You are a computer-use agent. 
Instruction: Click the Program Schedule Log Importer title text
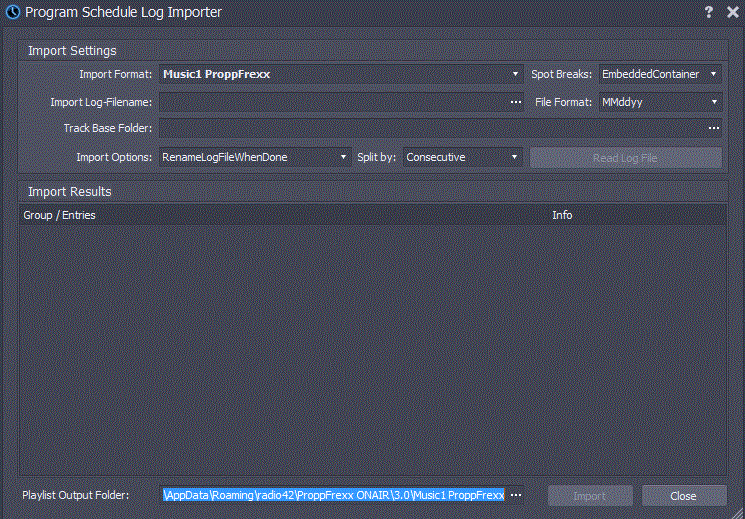click(x=124, y=12)
